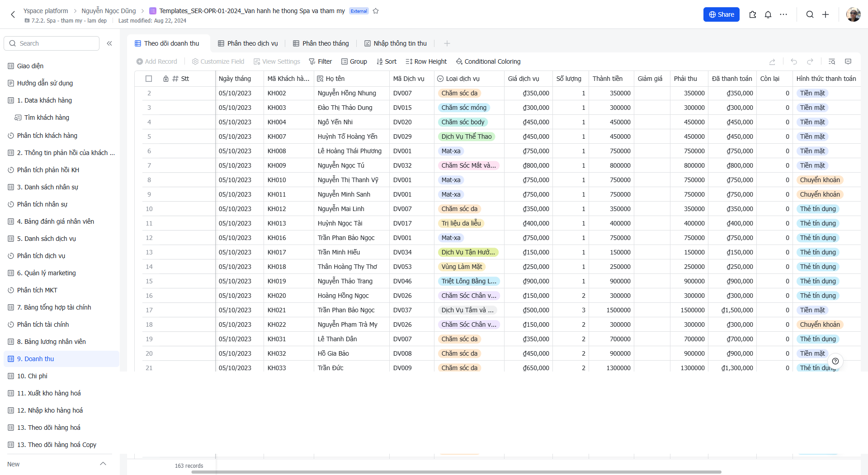Undo the last action
The width and height of the screenshot is (868, 475).
(x=794, y=61)
